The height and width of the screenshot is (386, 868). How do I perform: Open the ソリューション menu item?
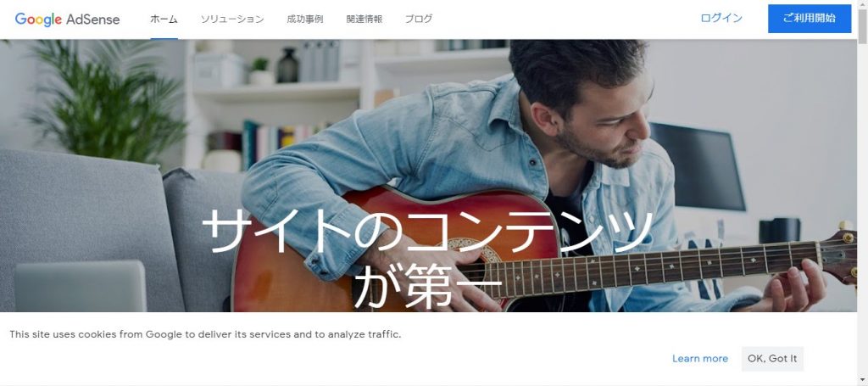232,19
